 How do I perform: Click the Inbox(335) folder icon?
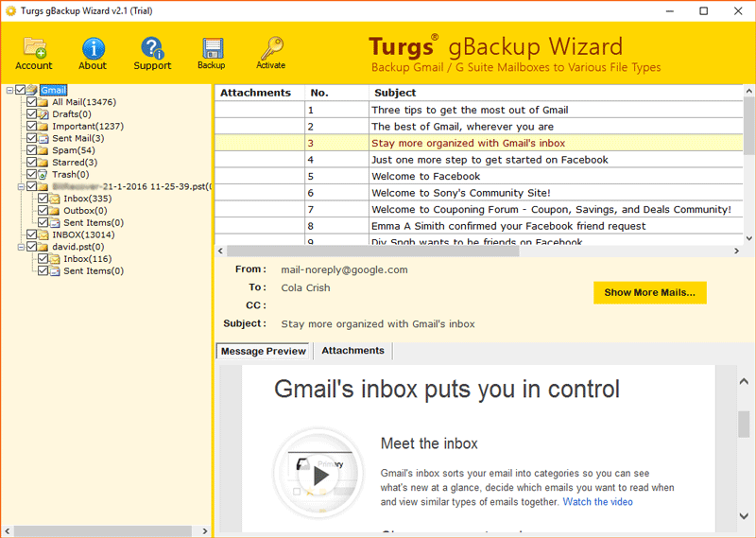tap(55, 199)
